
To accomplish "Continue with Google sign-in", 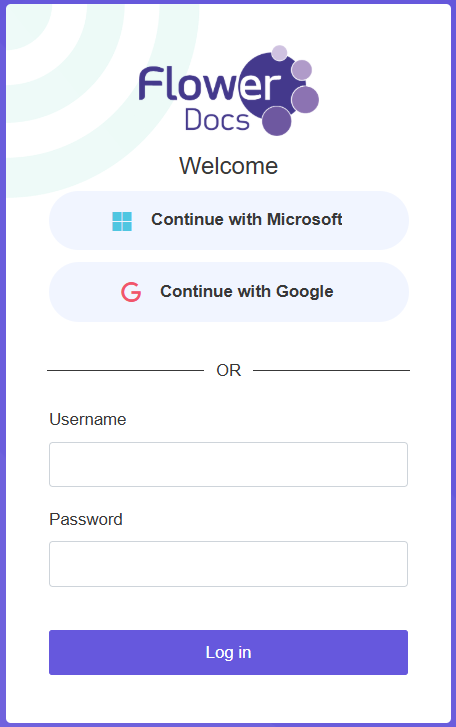I will [x=229, y=292].
